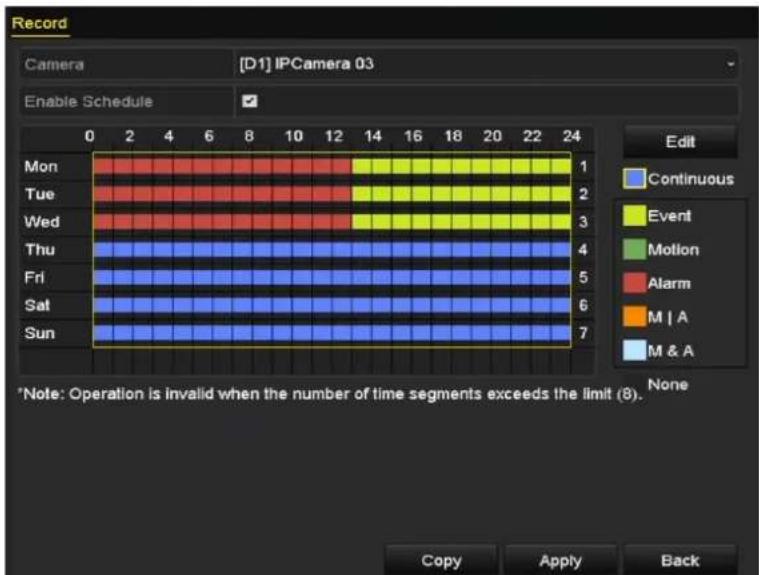
Task: Select the Wed row label
Action: [42, 222]
